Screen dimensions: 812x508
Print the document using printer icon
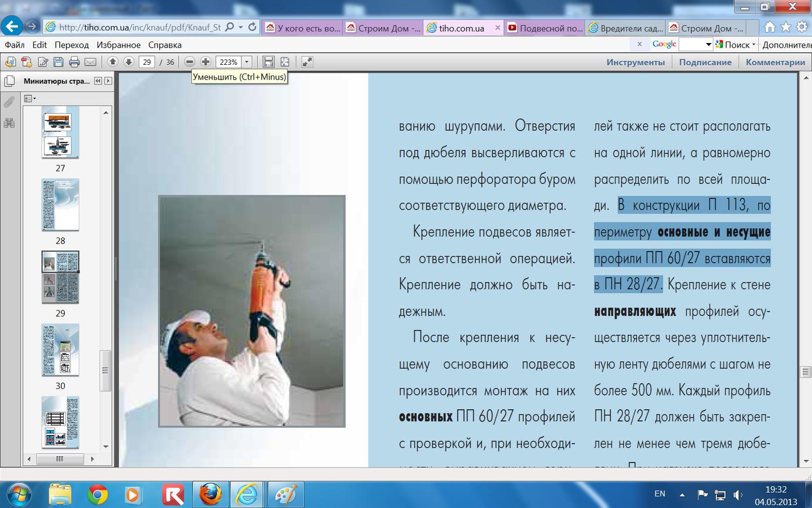click(74, 62)
